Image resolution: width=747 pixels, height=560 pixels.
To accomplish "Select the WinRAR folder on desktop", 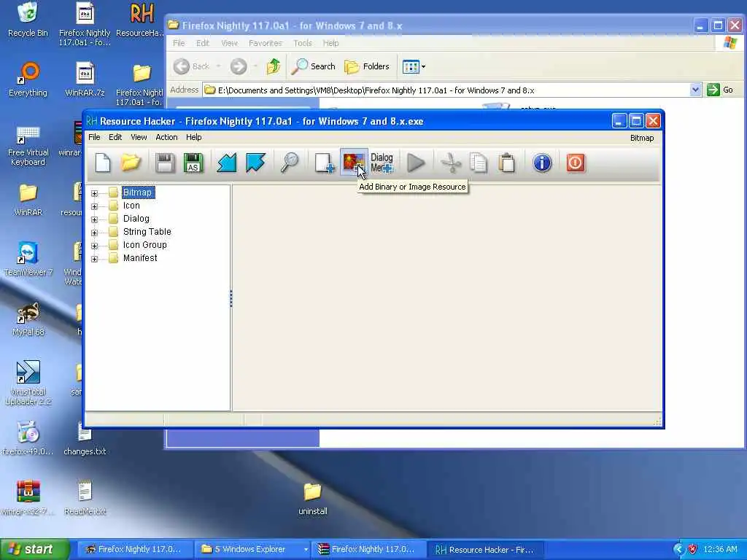I will coord(28,200).
